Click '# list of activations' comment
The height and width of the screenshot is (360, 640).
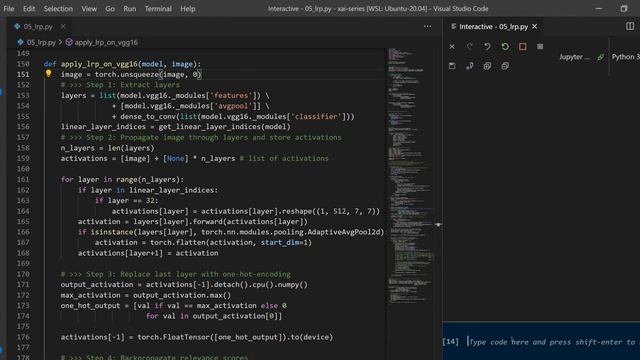point(284,158)
